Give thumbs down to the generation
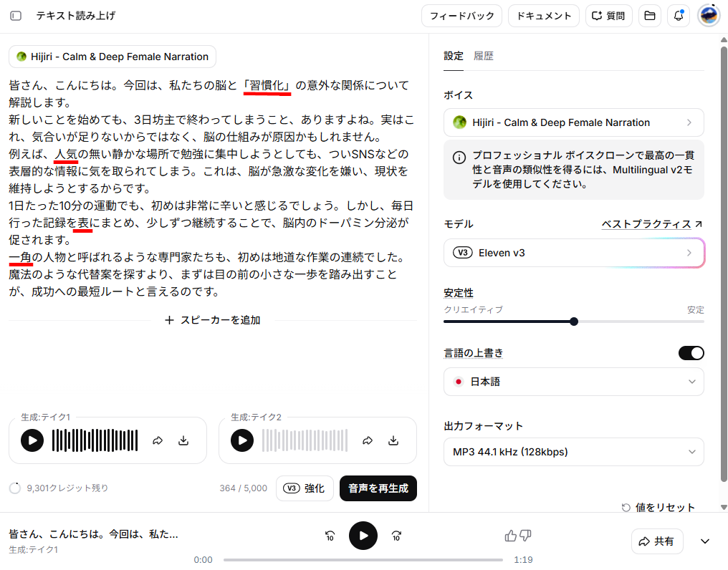The image size is (728, 570). point(525,536)
